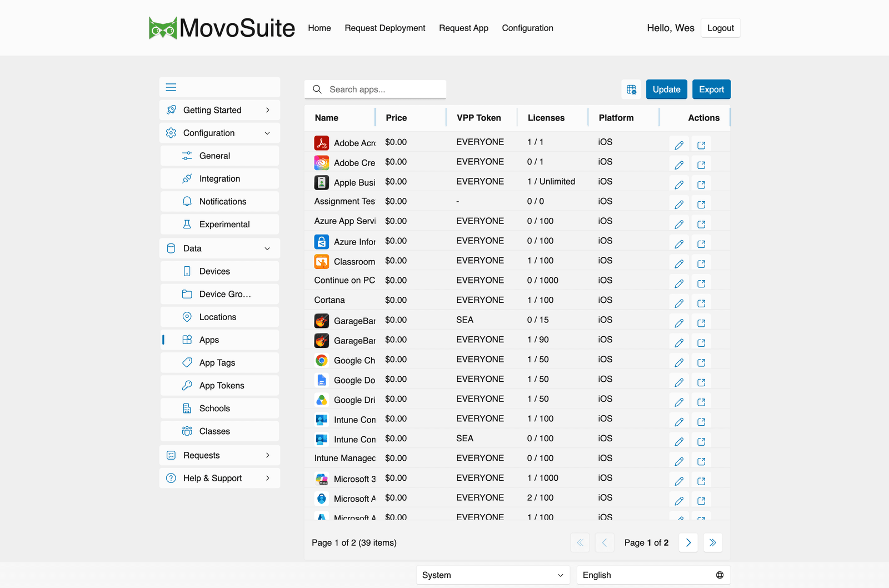Open the Integration settings item
889x588 pixels.
(x=219, y=178)
